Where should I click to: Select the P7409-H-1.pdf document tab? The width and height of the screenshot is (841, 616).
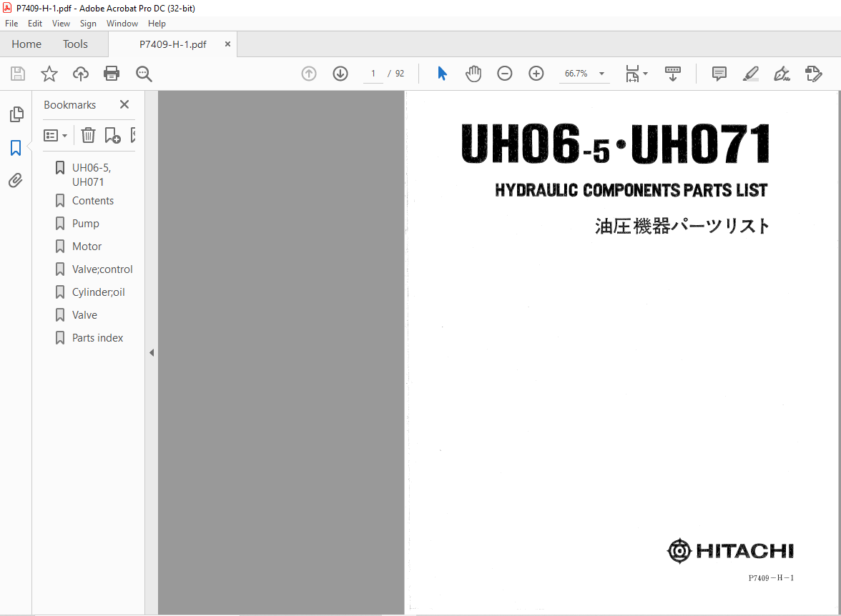173,44
